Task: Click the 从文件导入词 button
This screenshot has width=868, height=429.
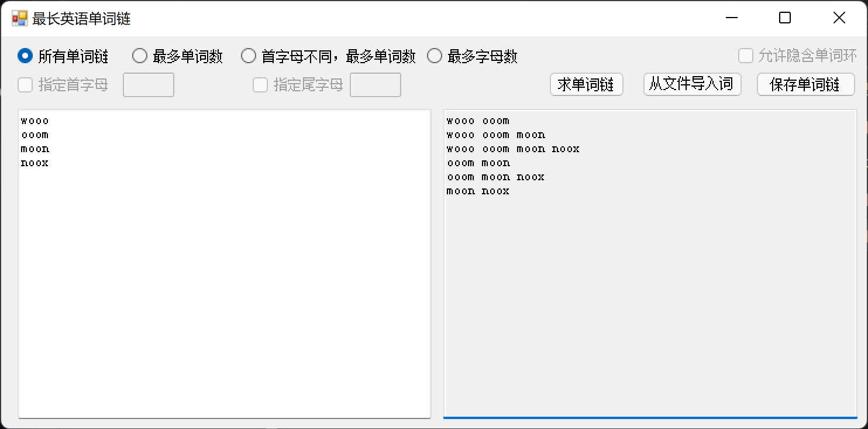Action: 692,84
